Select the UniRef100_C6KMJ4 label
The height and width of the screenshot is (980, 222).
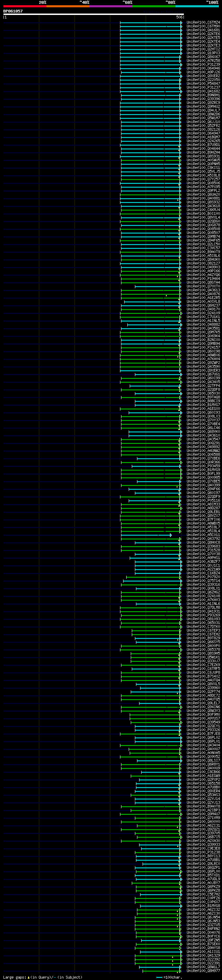(203, 210)
